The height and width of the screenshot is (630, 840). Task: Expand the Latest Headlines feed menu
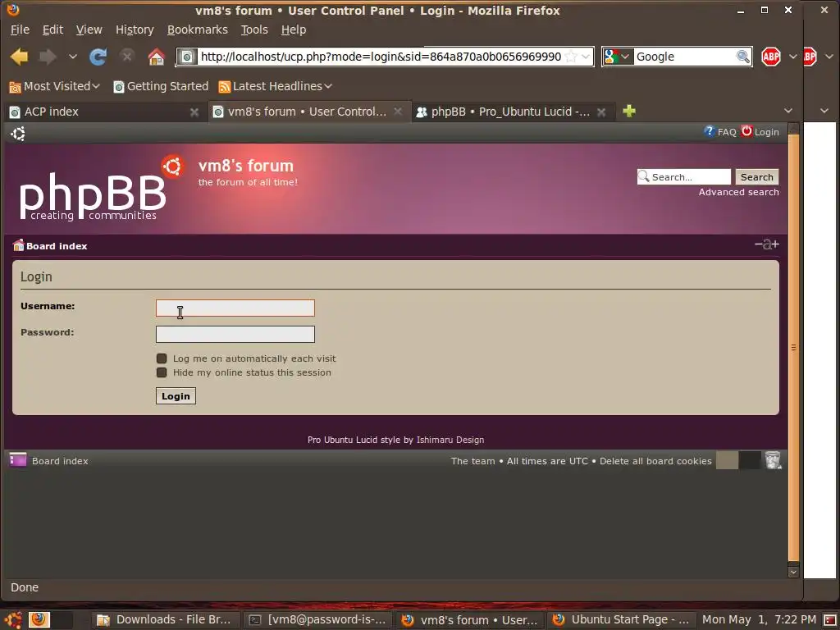pos(276,86)
